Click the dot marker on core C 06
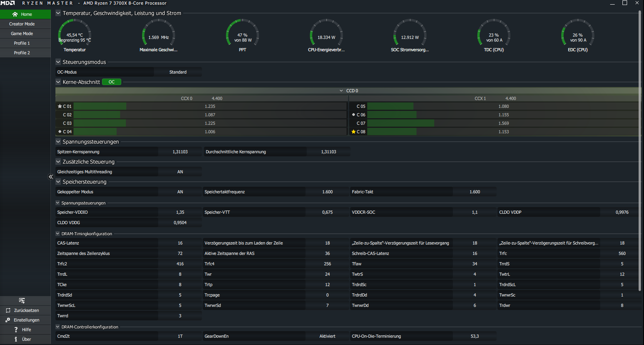This screenshot has width=644, height=345. click(353, 115)
